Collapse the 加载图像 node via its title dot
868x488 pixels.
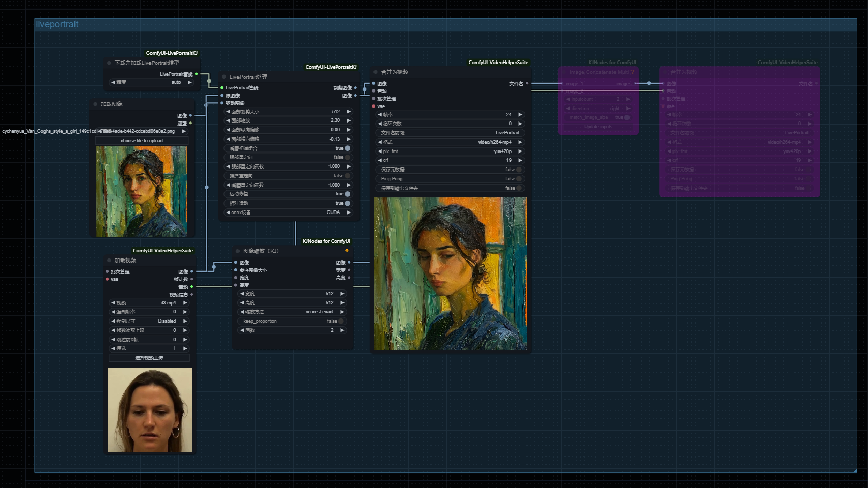tap(95, 104)
